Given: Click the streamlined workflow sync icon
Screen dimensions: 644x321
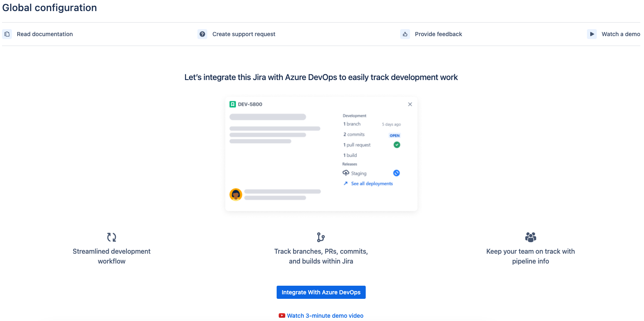Looking at the screenshot, I should click(x=112, y=237).
